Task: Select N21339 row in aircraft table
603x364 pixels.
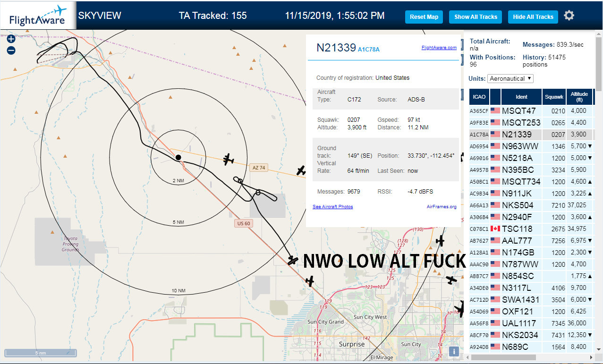Action: [532, 135]
